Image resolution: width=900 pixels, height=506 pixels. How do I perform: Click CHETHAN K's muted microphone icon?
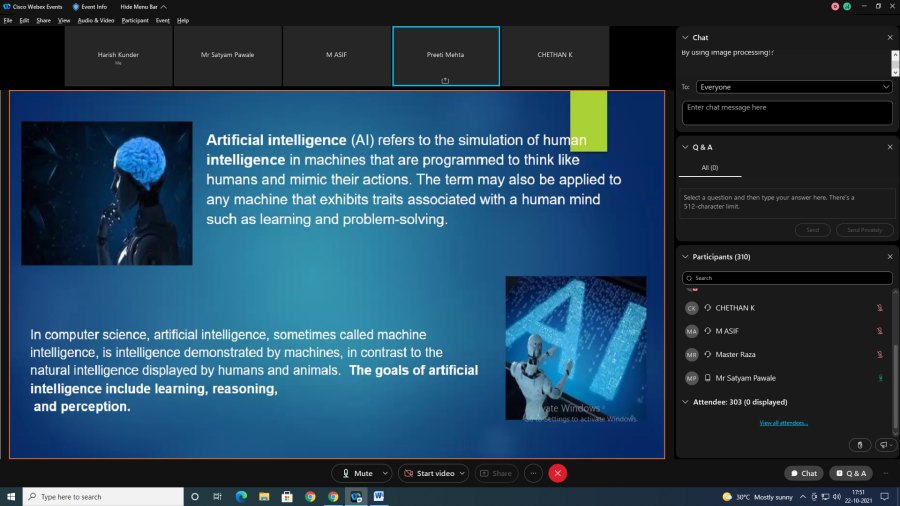tap(879, 308)
